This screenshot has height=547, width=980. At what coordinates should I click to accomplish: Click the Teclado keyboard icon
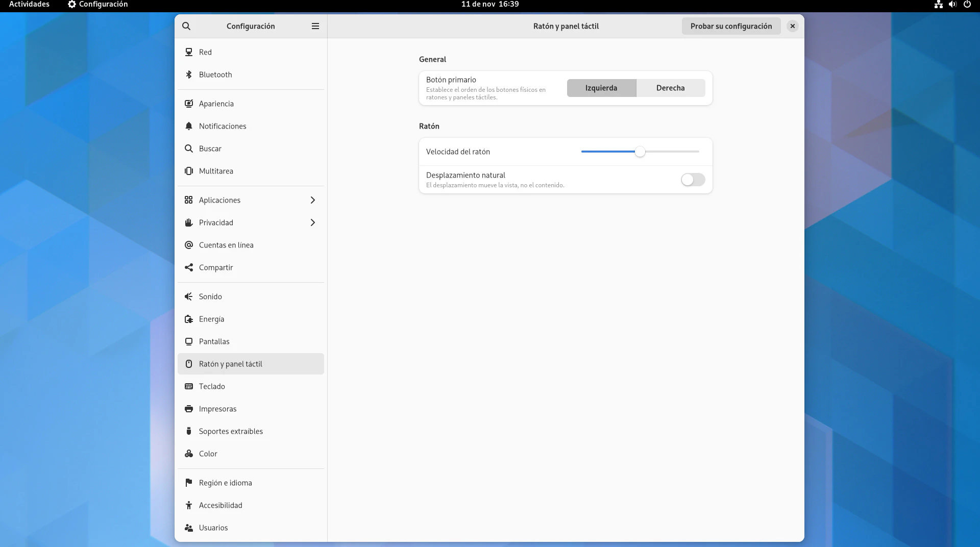(x=189, y=386)
